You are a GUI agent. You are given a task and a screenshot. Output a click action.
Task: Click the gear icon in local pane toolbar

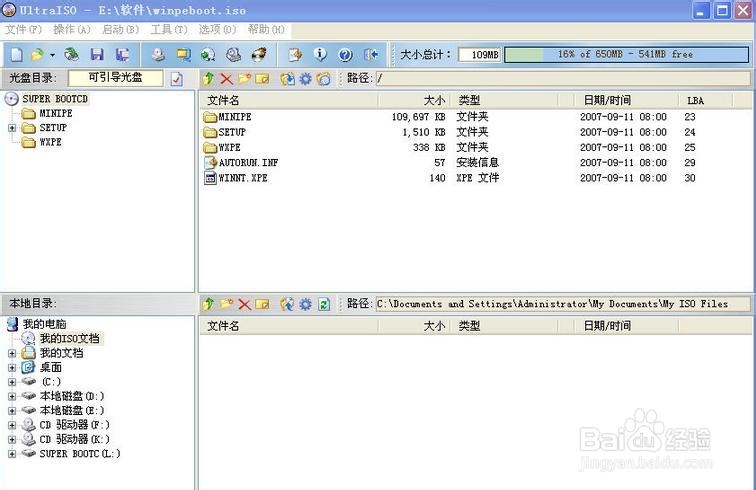tap(305, 304)
